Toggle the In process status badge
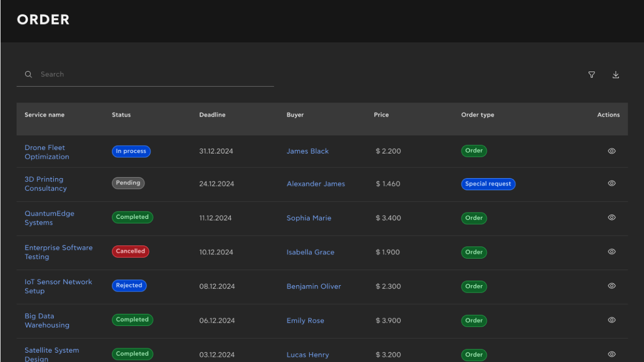 click(131, 151)
